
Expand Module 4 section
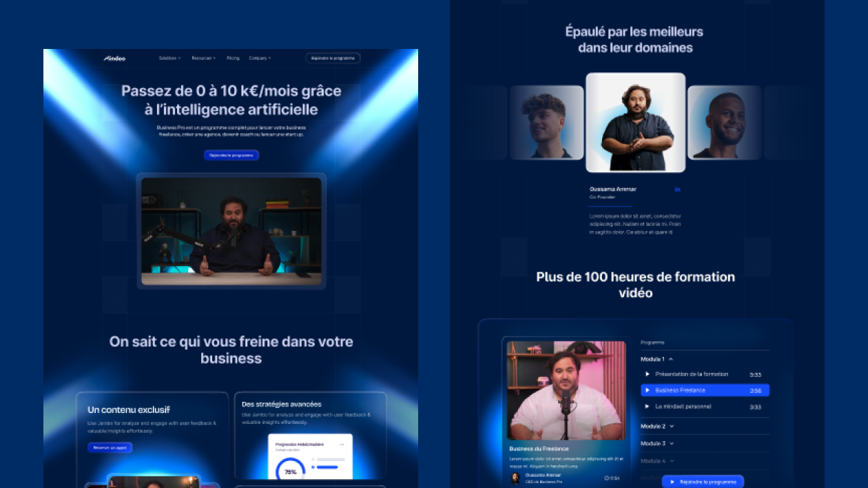pyautogui.click(x=657, y=460)
